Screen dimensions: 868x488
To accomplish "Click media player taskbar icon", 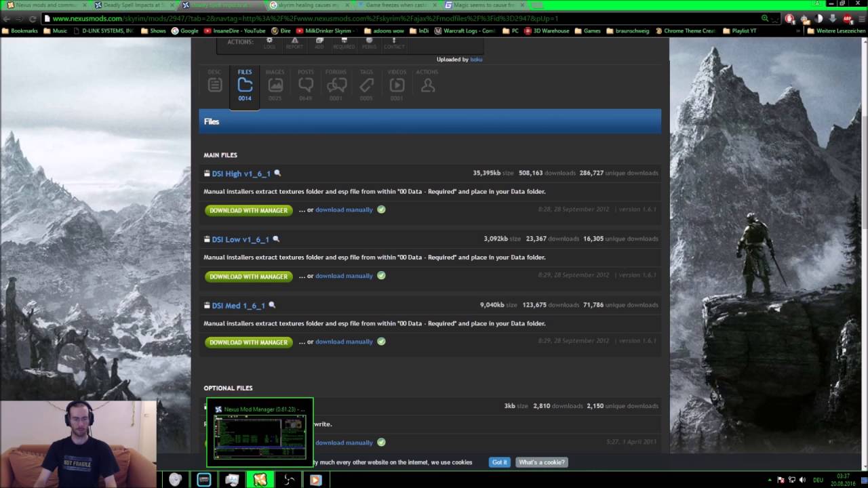I will tap(315, 480).
